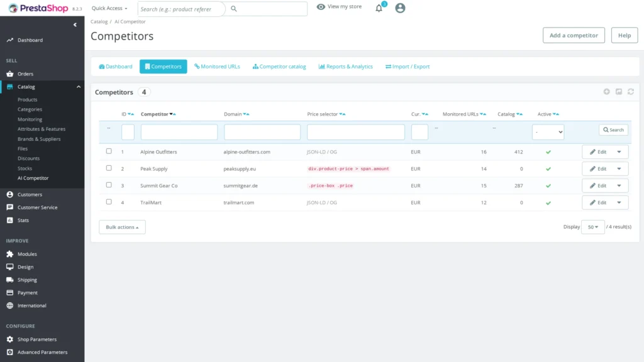Collapse the Catalog sidebar section
The image size is (644, 362).
point(79,87)
